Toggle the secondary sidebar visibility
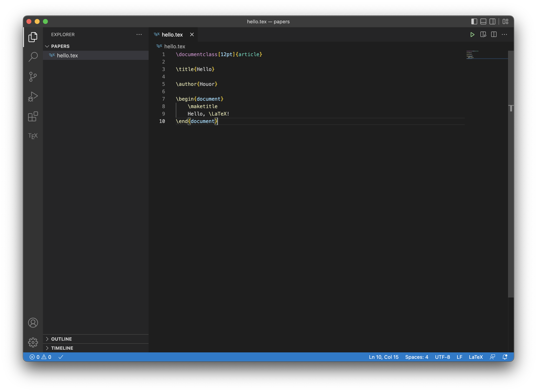537x392 pixels. click(x=492, y=22)
